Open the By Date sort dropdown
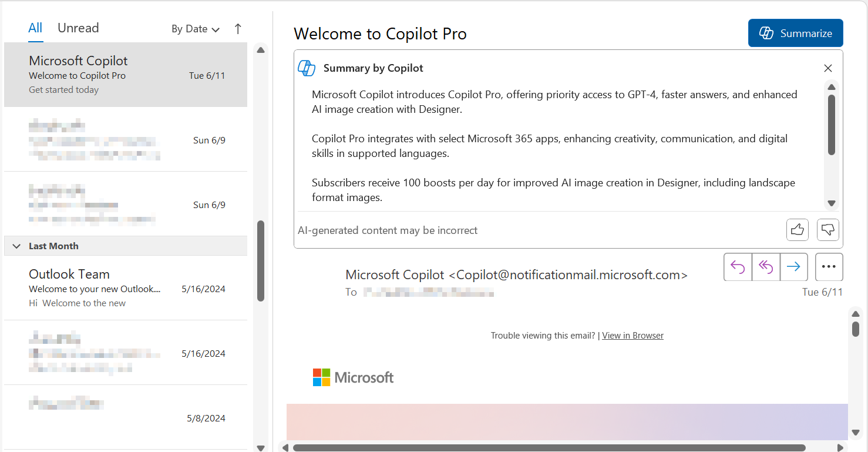 click(194, 28)
